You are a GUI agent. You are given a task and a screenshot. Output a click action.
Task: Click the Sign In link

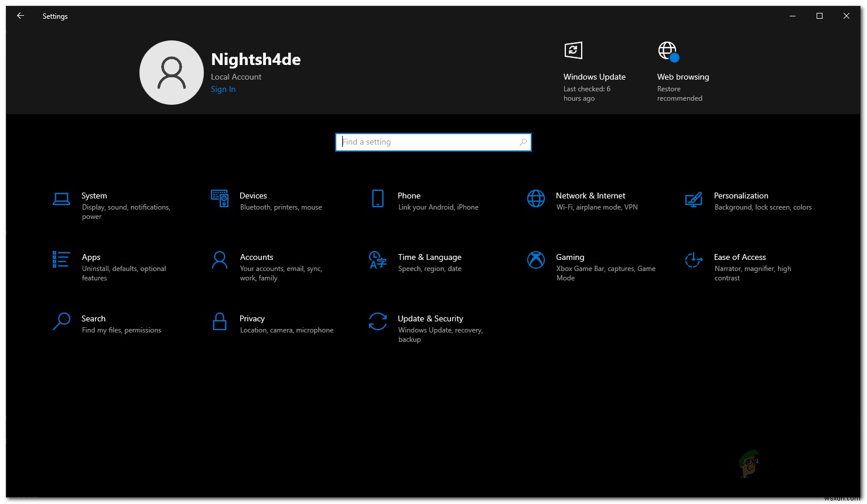(x=223, y=89)
